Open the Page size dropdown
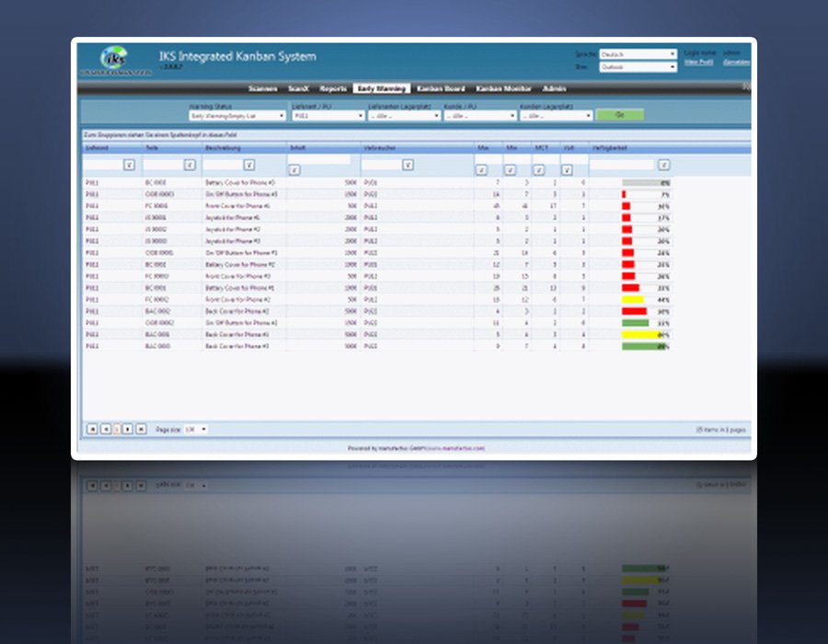Viewport: 828px width, 644px height. [195, 430]
